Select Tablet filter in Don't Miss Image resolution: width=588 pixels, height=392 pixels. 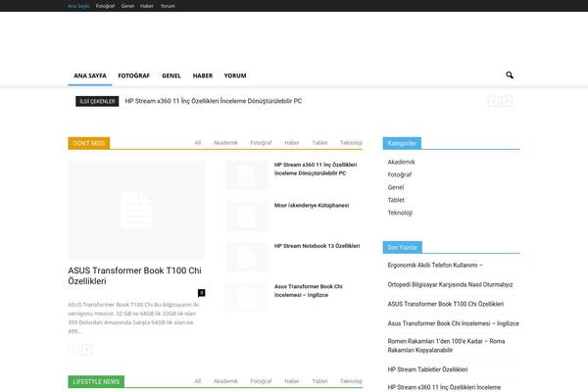[x=319, y=142]
